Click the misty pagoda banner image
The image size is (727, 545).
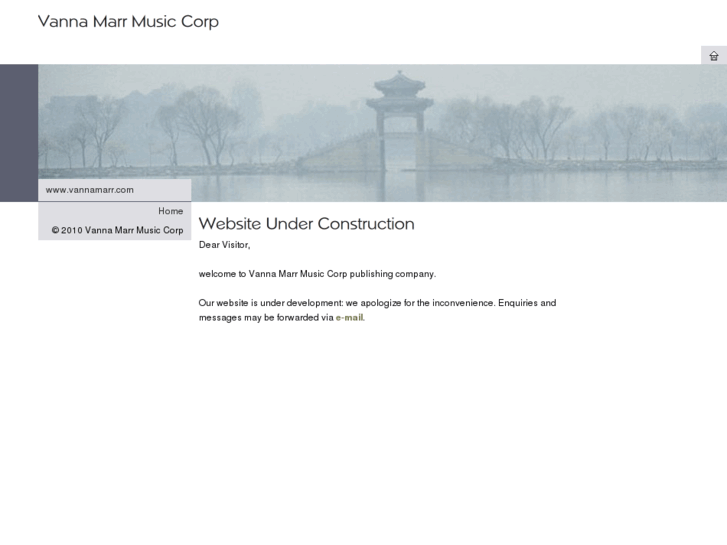[x=382, y=133]
